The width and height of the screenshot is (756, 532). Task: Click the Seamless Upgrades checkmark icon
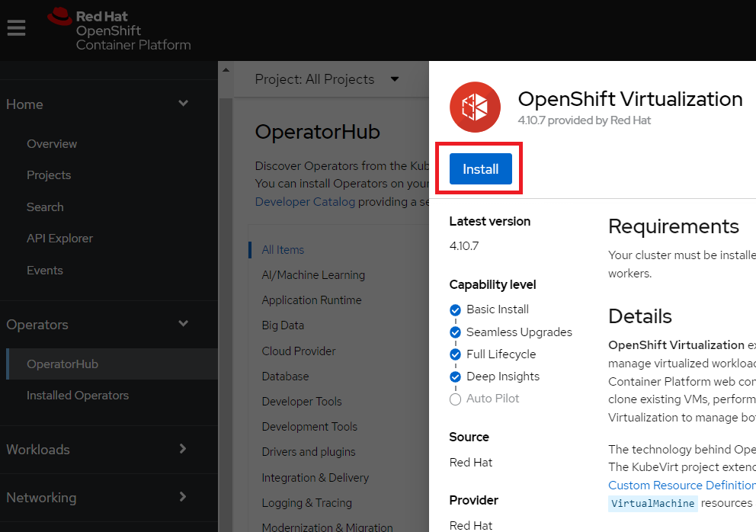(455, 332)
